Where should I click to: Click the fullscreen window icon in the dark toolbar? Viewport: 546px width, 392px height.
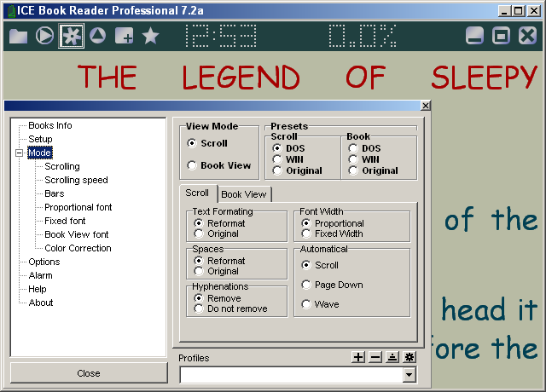[501, 36]
